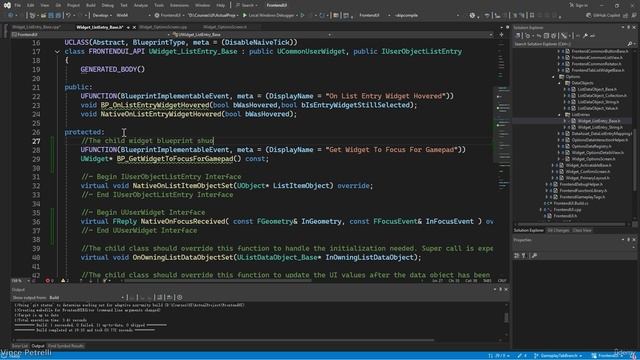640x360 pixels.
Task: Select Widget_ListEntry_Base.h in Solution Explorer
Action: coord(598,121)
